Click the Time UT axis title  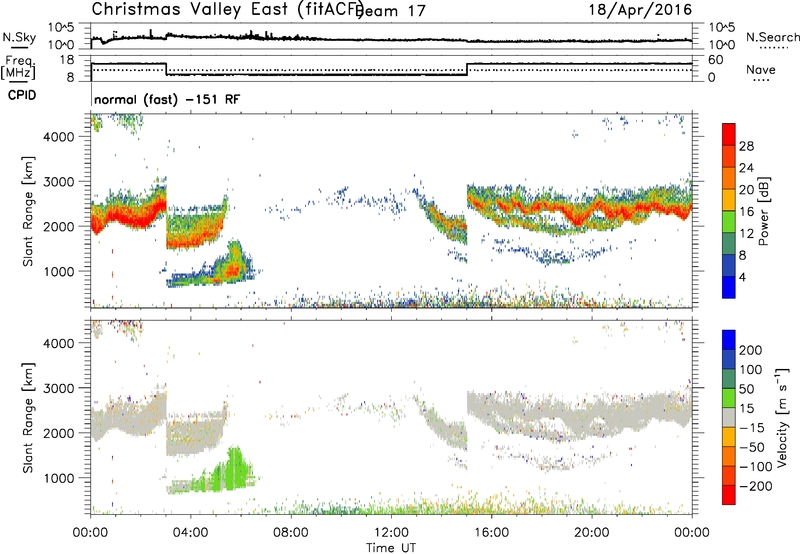tap(391, 547)
